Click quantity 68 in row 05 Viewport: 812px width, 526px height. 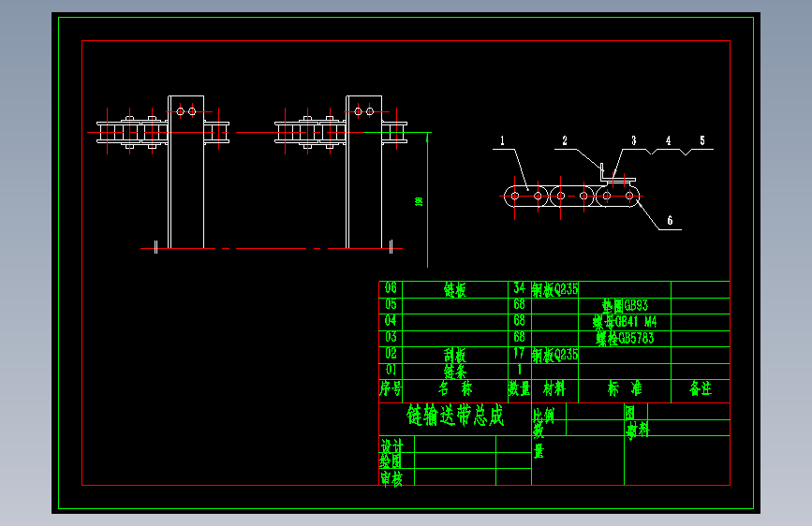click(519, 304)
